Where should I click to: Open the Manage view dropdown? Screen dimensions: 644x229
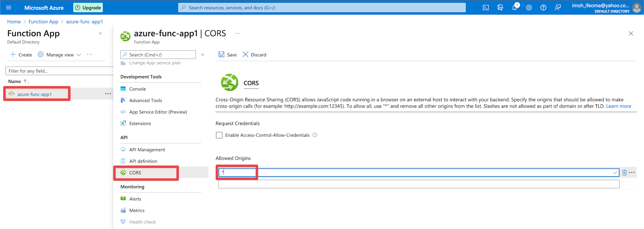coord(59,55)
